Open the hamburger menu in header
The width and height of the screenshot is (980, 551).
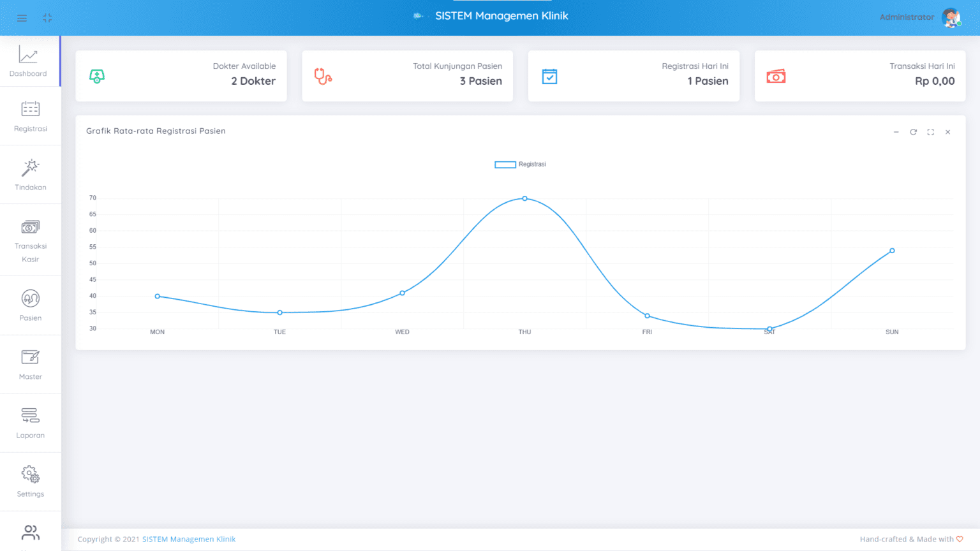(x=22, y=18)
